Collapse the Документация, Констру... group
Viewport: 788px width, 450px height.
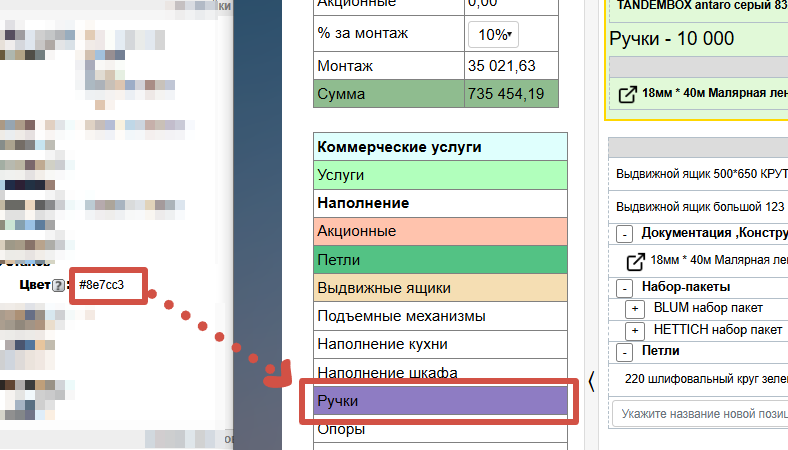click(x=624, y=234)
